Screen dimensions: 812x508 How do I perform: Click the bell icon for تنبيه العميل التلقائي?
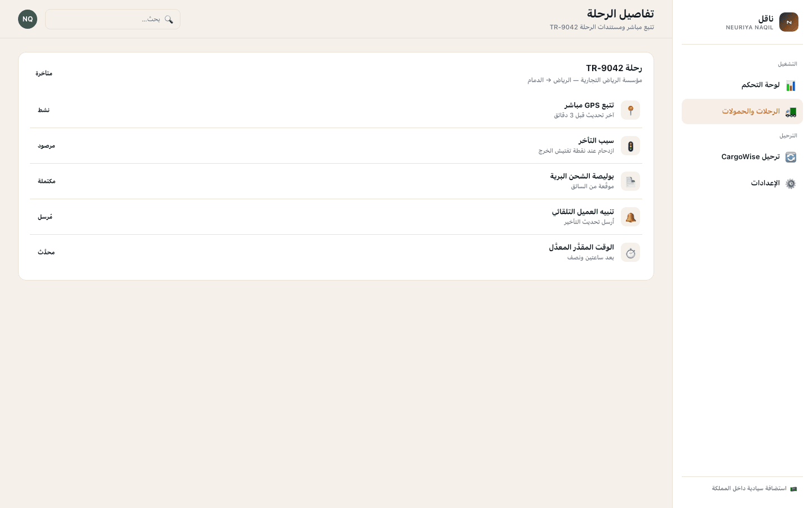[630, 217]
